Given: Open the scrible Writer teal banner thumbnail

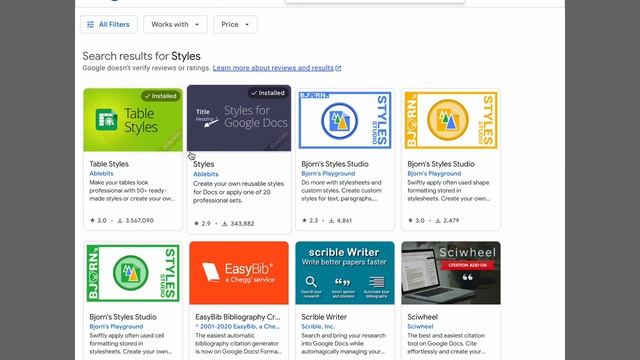Looking at the screenshot, I should (345, 273).
